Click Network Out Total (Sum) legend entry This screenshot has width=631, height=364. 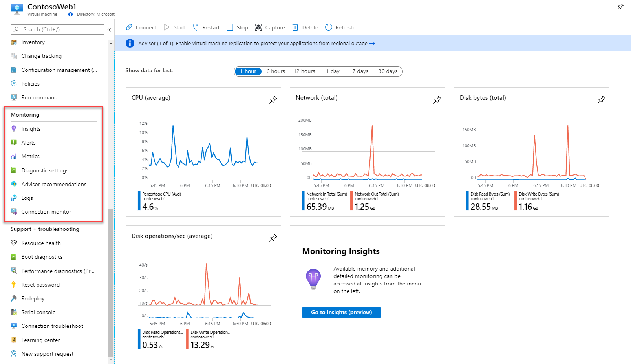(x=375, y=201)
